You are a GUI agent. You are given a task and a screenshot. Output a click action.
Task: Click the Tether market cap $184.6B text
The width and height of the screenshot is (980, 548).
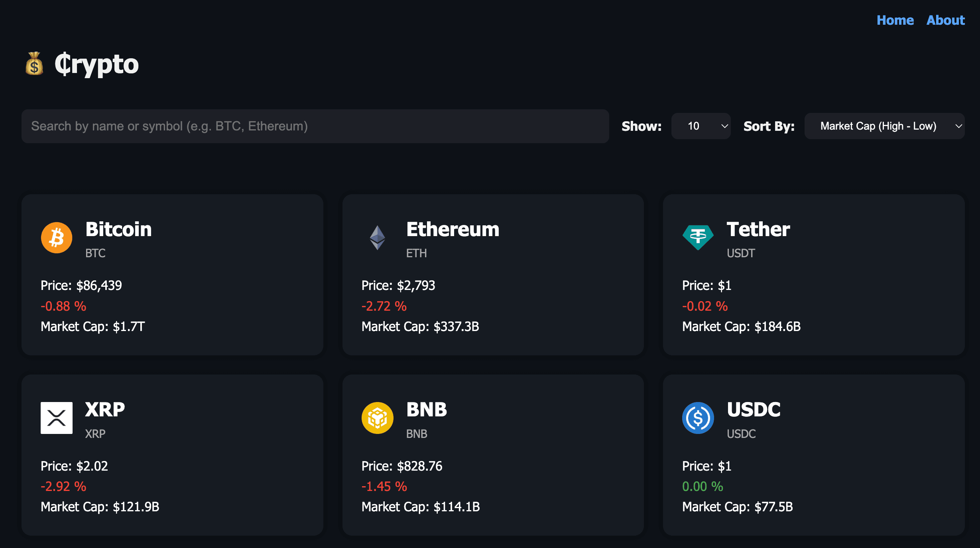coord(741,327)
